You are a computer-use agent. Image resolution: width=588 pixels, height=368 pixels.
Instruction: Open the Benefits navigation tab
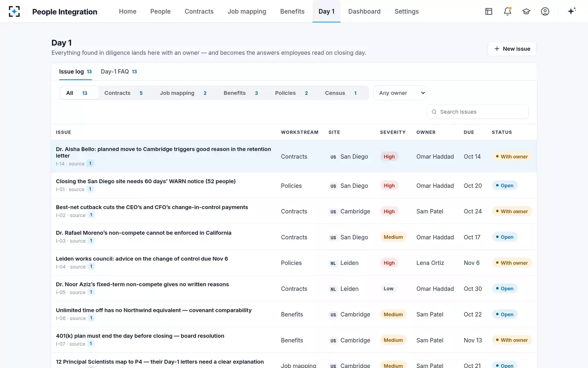[292, 11]
